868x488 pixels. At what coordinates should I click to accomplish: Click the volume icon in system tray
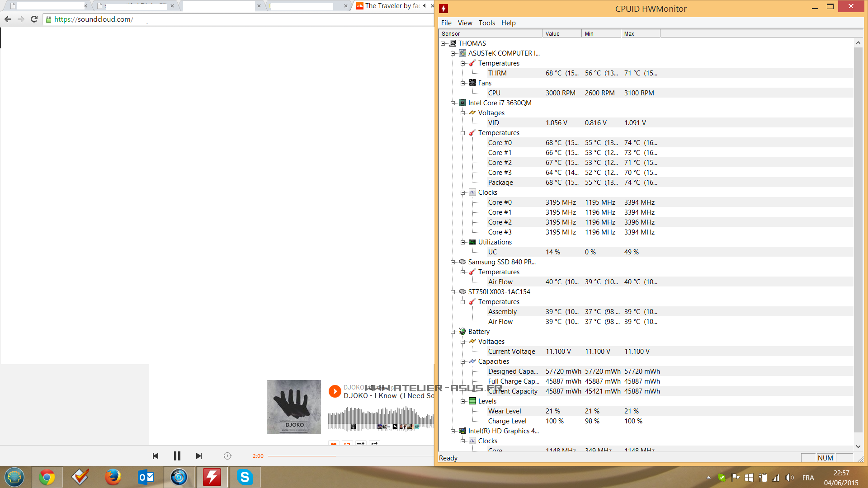pyautogui.click(x=789, y=478)
